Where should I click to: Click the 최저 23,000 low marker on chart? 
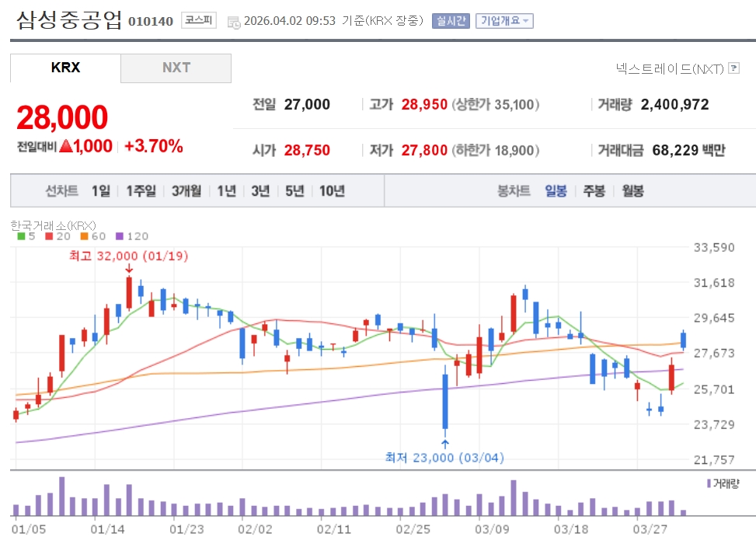[x=444, y=458]
